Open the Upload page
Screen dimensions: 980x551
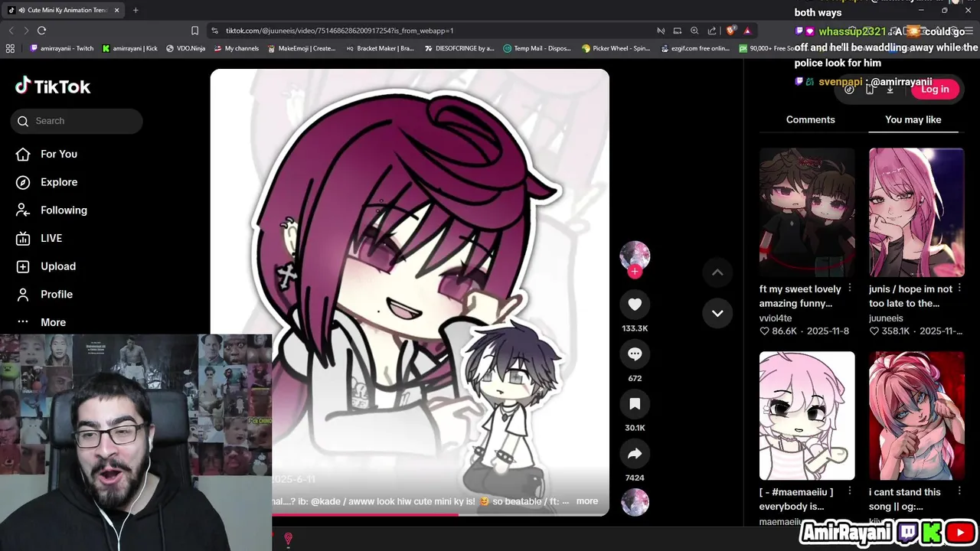(46, 266)
